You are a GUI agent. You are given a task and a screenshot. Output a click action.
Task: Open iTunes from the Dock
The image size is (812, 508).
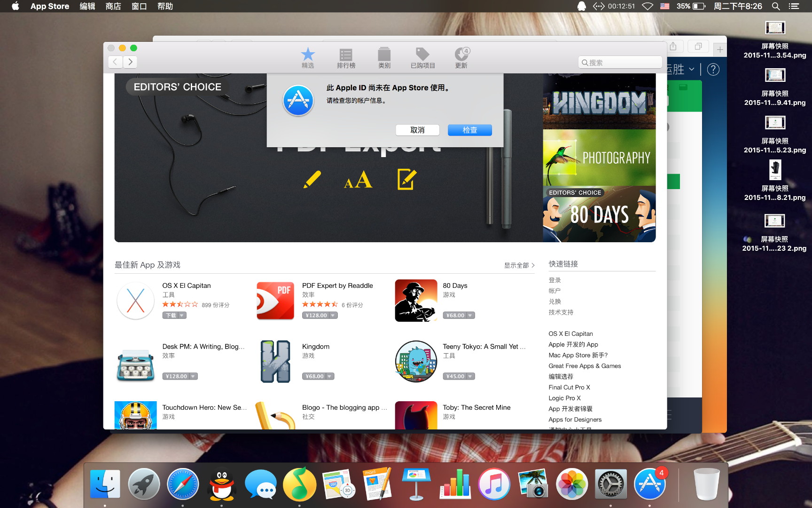click(x=494, y=484)
